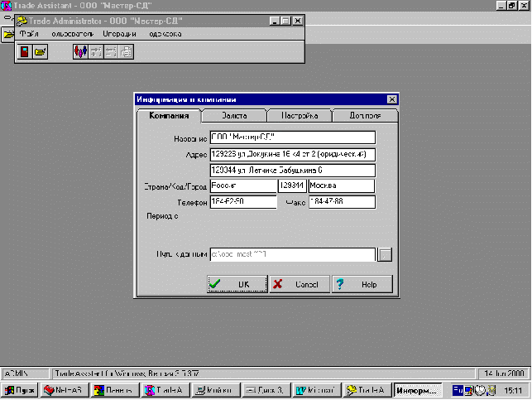Click the open folder icon in Trade Administrator toolbar
The image size is (532, 400).
tap(40, 52)
